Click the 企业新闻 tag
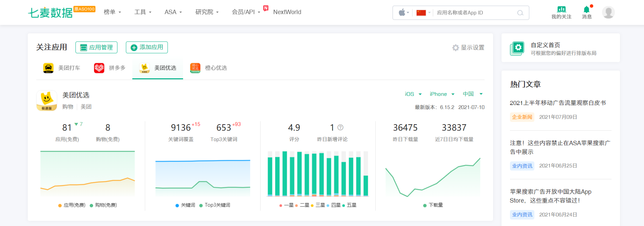The width and height of the screenshot is (644, 226). tap(522, 117)
